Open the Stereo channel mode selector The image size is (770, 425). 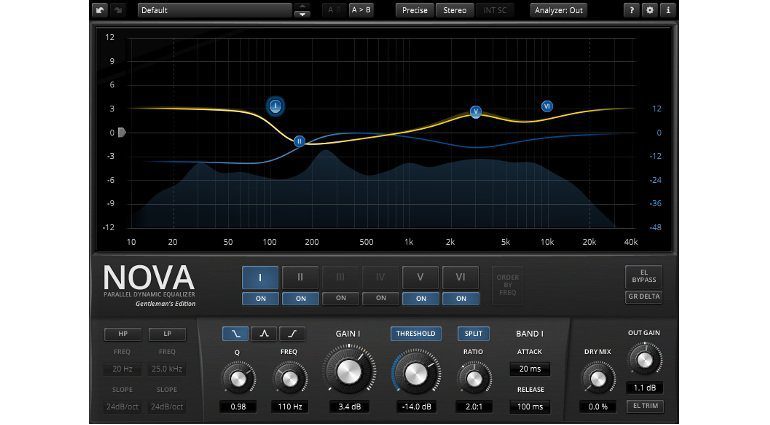[x=455, y=10]
